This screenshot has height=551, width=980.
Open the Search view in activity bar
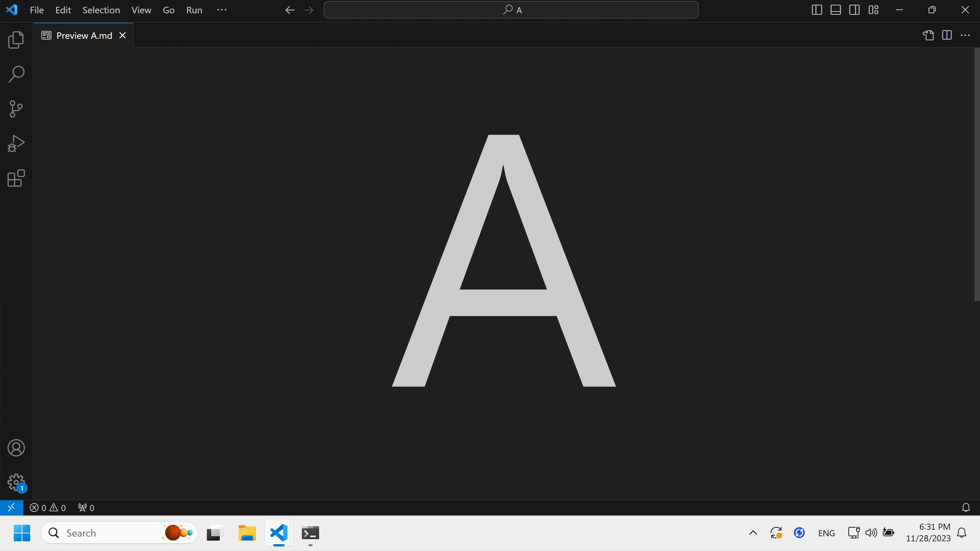click(x=16, y=74)
